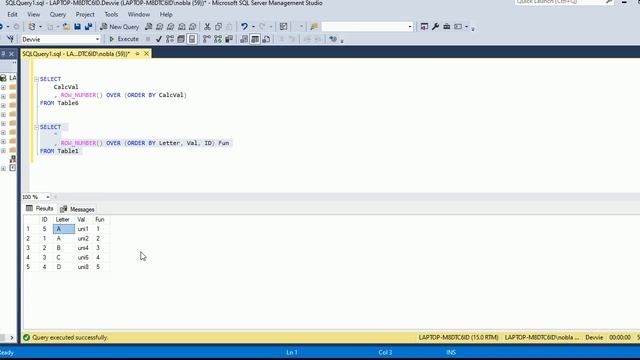Click the Undo arrow icon
This screenshot has height=360, width=640.
[244, 27]
